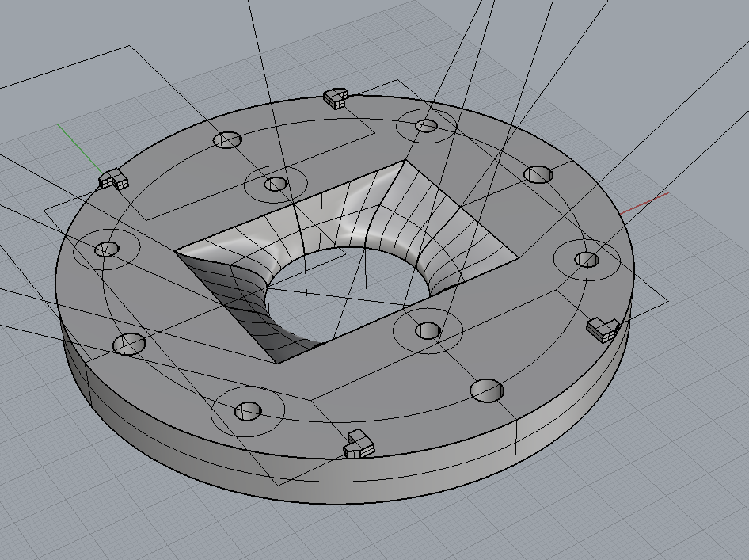Select the small bracket object beside the green axis
The width and height of the screenshot is (749, 560).
[114, 179]
